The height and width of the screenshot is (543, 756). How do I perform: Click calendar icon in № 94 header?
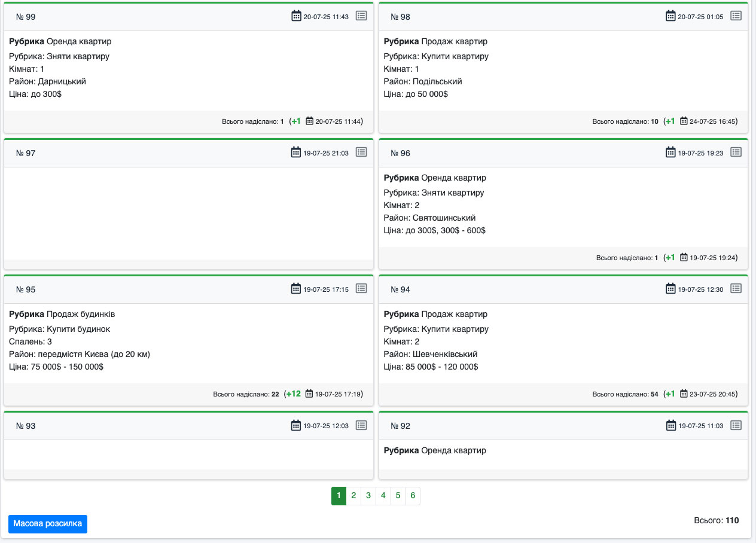pos(670,289)
